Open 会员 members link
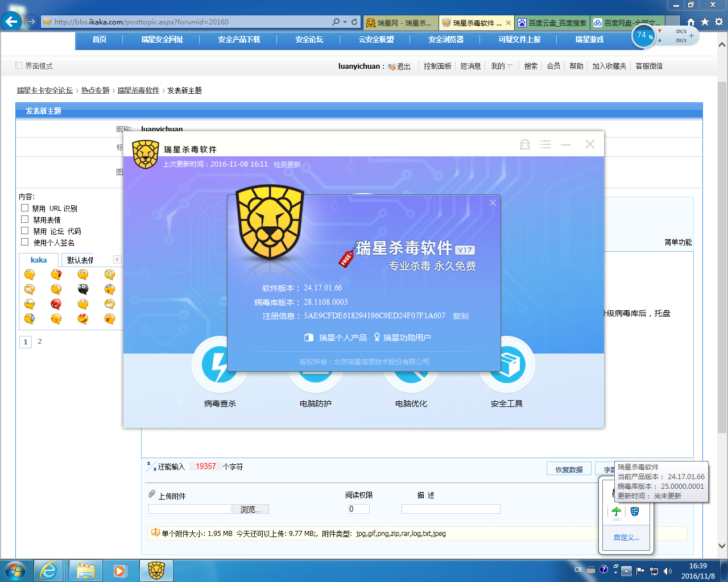This screenshot has width=728, height=582. point(553,66)
